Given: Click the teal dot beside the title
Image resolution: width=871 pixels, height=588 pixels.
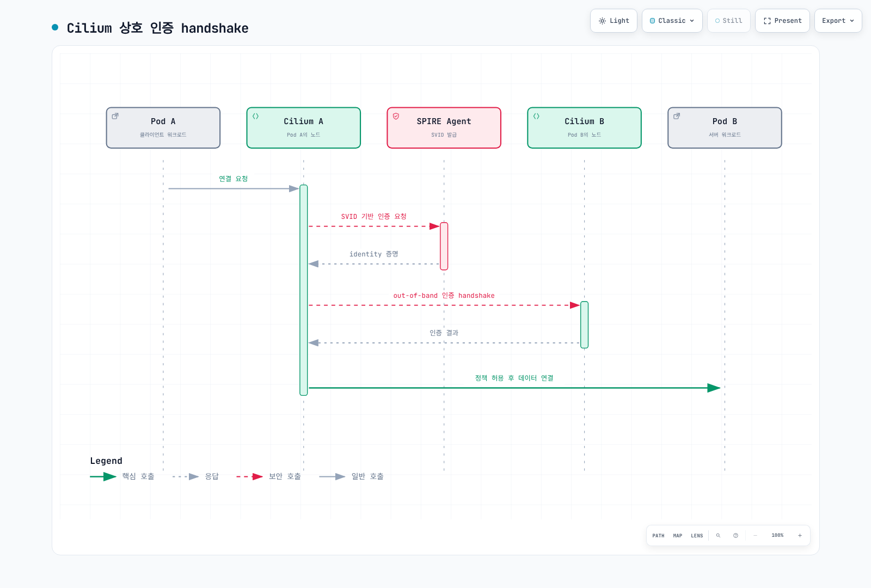Looking at the screenshot, I should (x=55, y=27).
